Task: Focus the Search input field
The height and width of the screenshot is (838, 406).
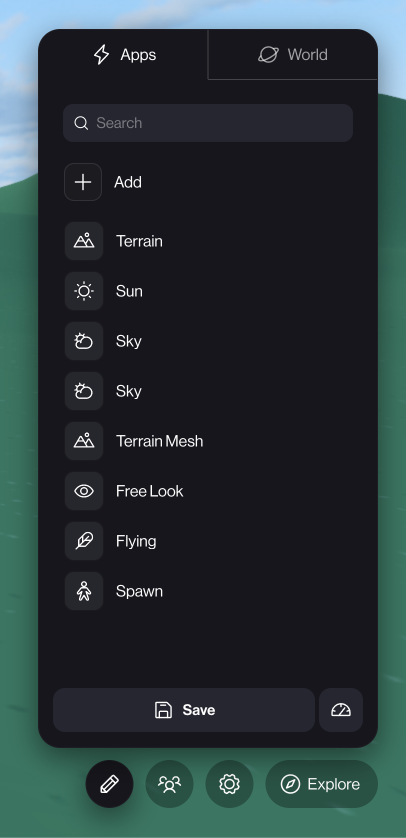Action: click(x=208, y=123)
